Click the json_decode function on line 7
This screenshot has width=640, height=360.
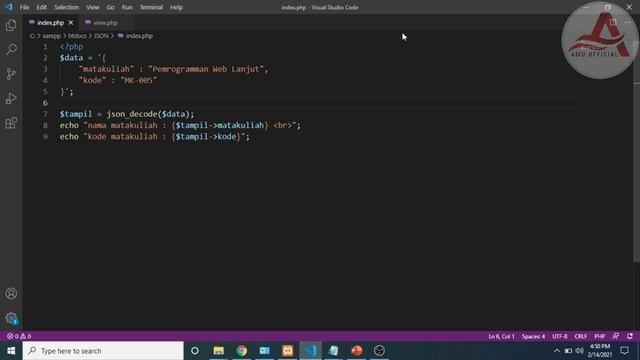pyautogui.click(x=132, y=114)
